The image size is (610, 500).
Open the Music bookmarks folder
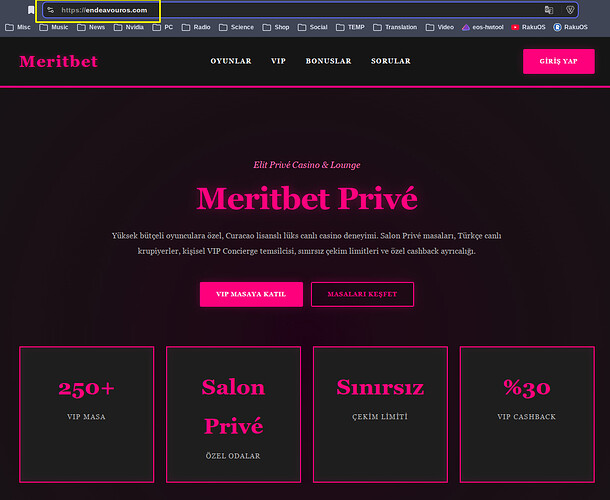pyautogui.click(x=54, y=27)
